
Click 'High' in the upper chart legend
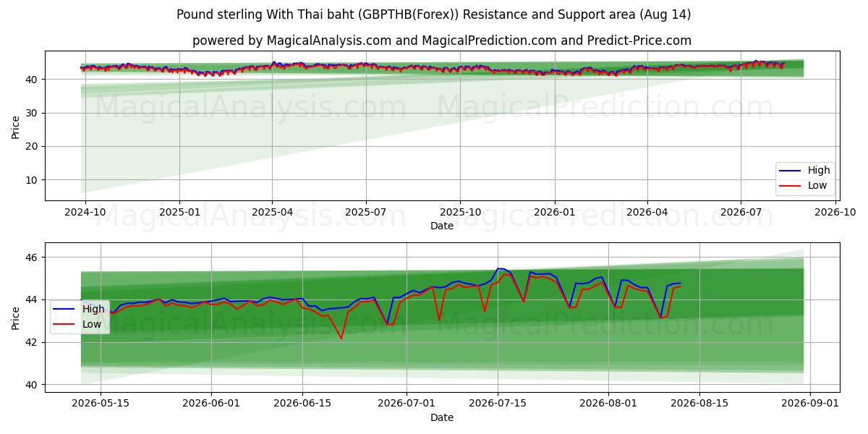point(819,170)
